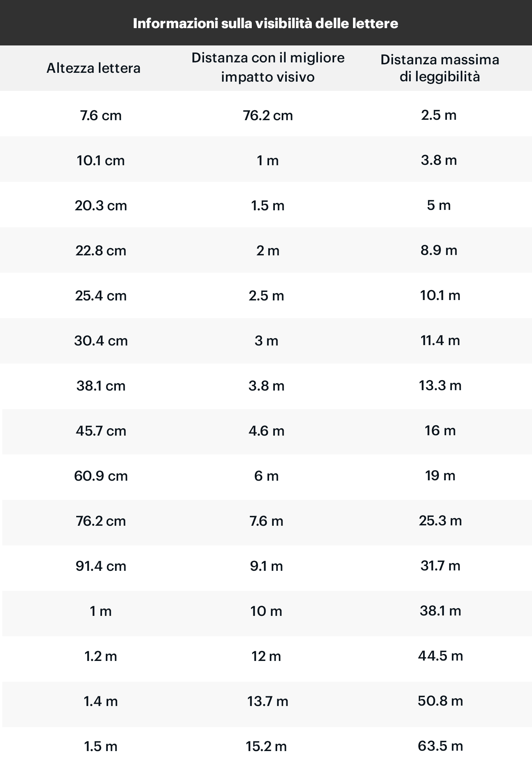Click the 25.3 m maximum legibility value
Viewport: 532px width, 758px height.
click(440, 521)
